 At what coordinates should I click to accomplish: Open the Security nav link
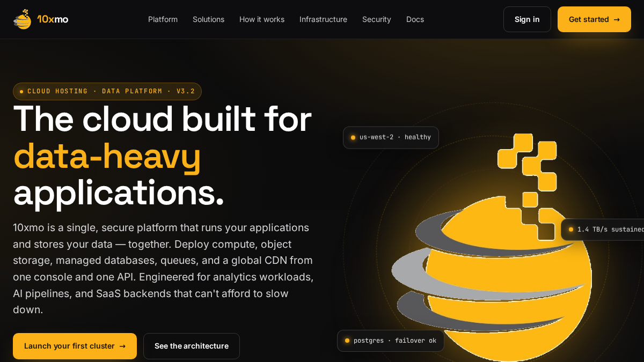coord(377,19)
